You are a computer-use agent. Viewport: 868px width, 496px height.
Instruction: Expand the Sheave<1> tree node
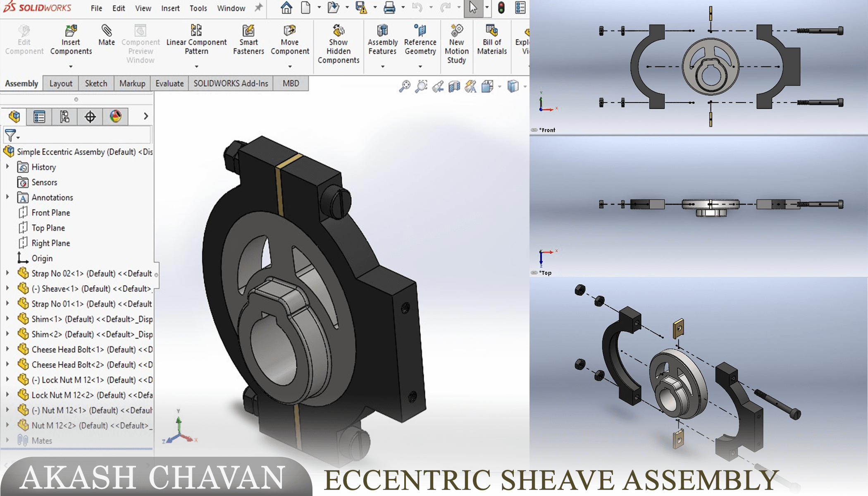coord(7,288)
